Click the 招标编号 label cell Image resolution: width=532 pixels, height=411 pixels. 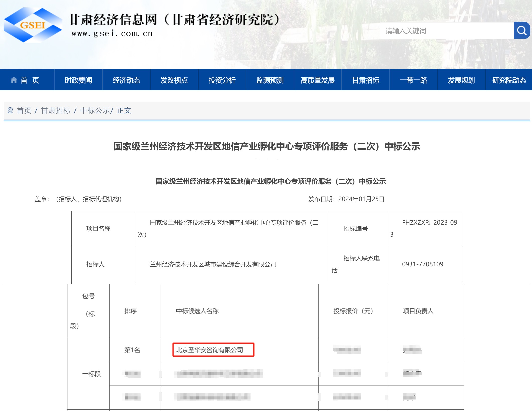(x=358, y=229)
